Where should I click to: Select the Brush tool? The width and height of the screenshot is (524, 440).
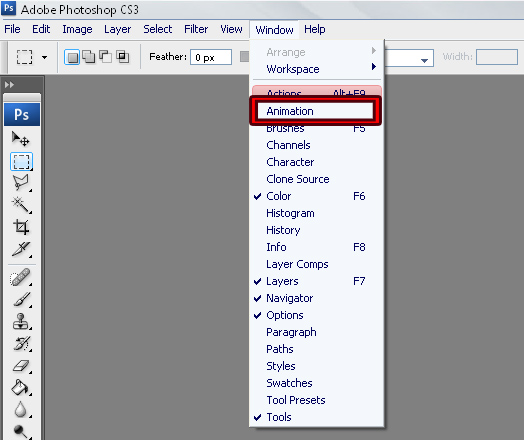[21, 299]
